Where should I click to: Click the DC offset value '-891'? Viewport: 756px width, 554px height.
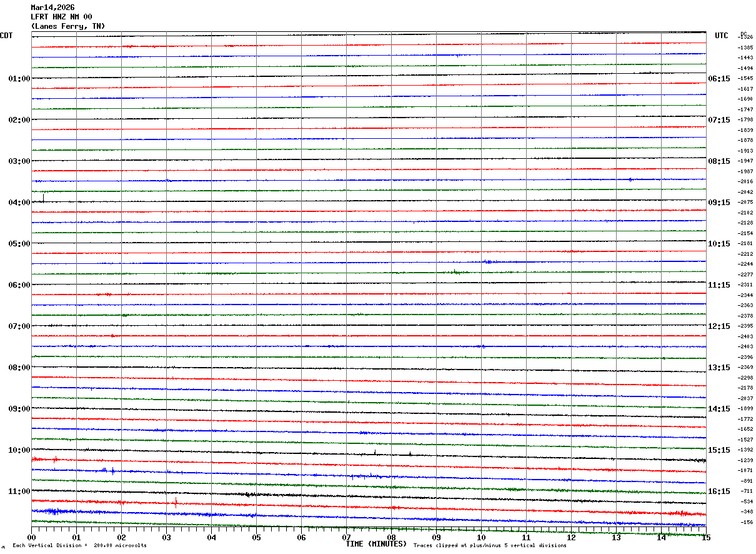[x=747, y=481]
